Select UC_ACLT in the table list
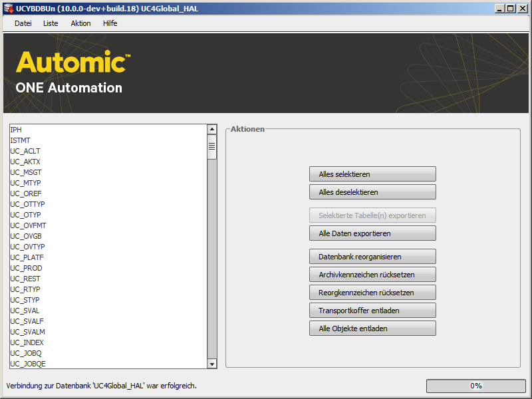532x399 pixels. tap(108, 151)
